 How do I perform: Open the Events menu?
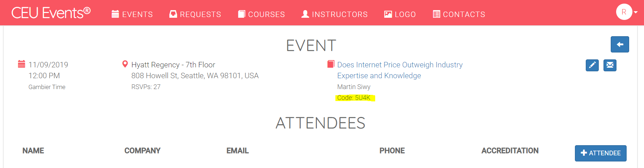point(132,14)
